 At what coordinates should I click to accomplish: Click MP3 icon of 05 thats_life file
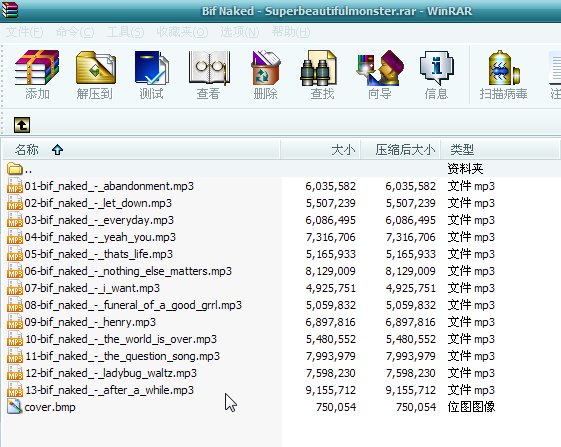point(15,254)
